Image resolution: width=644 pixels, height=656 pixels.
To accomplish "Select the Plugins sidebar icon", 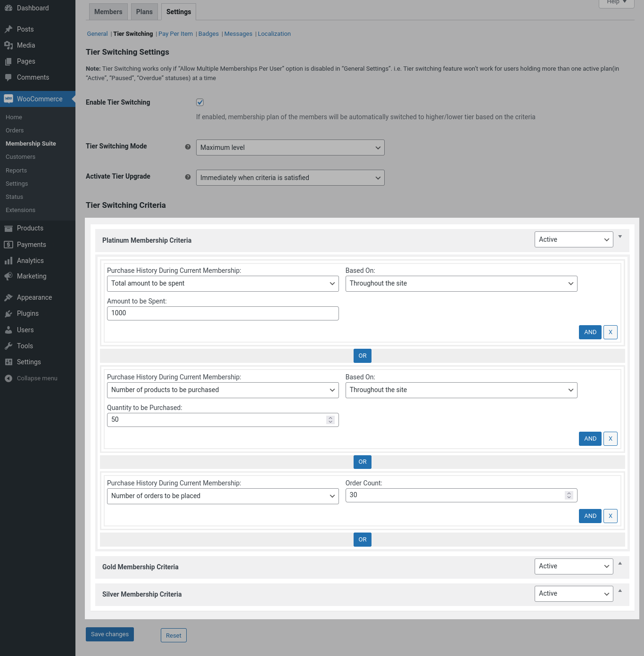I will (x=8, y=313).
